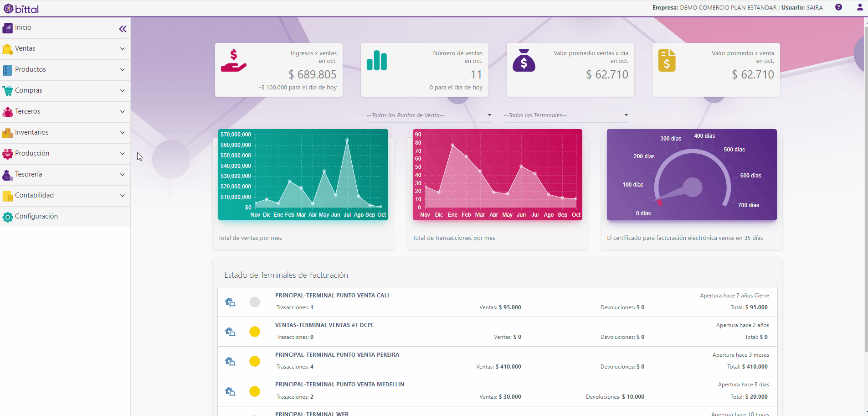Click the Tesorería money bag icon

(7, 175)
